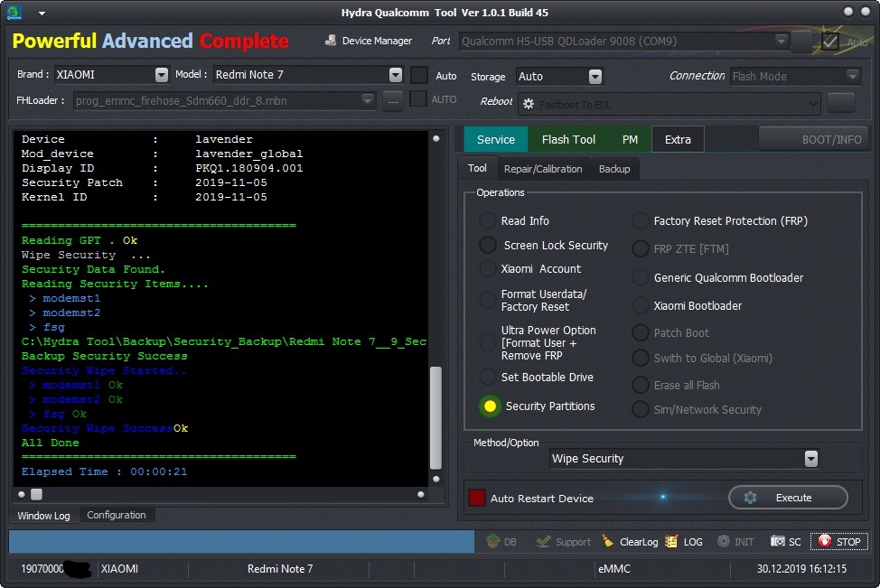
Task: Select FRP ZTE [FTM] option
Action: click(x=641, y=248)
